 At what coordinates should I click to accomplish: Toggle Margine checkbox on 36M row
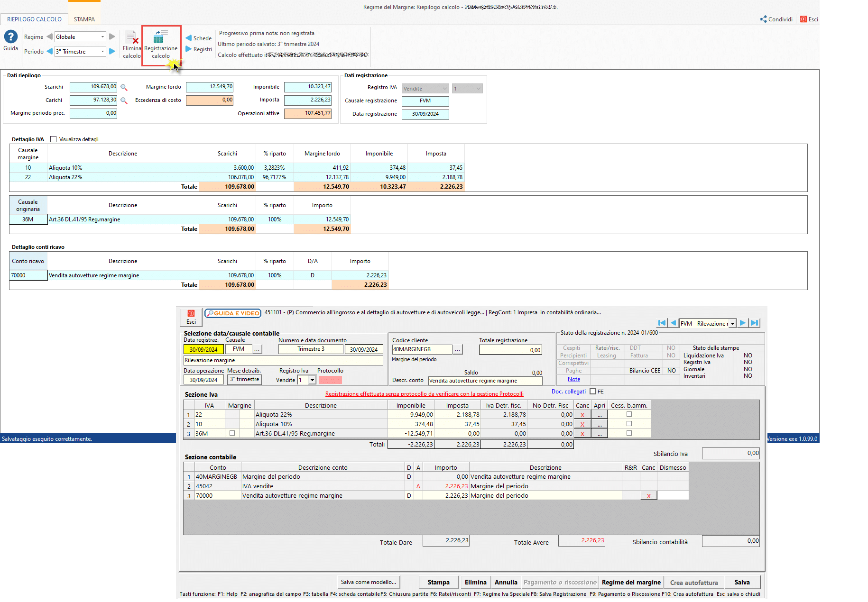pos(232,433)
